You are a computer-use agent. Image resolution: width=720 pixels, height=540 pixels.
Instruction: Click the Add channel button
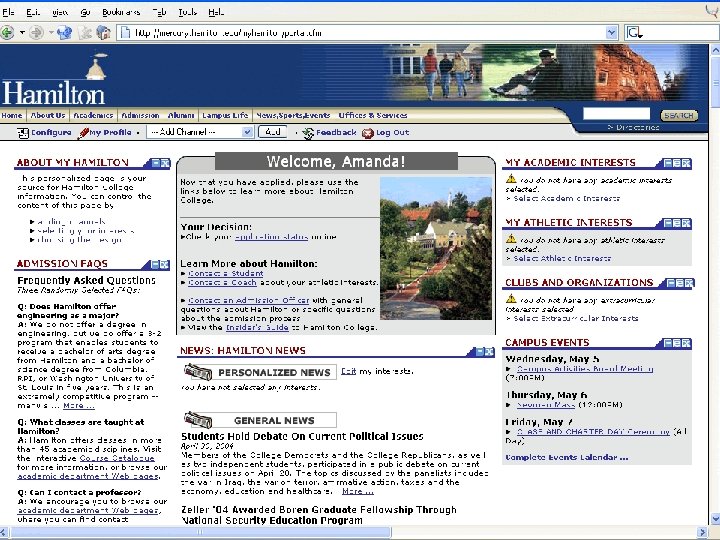coord(273,132)
